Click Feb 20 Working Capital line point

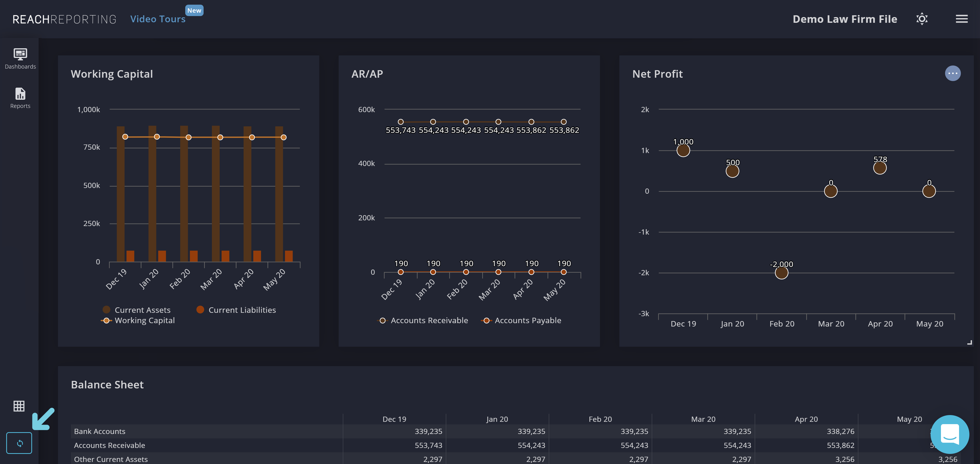tap(188, 137)
